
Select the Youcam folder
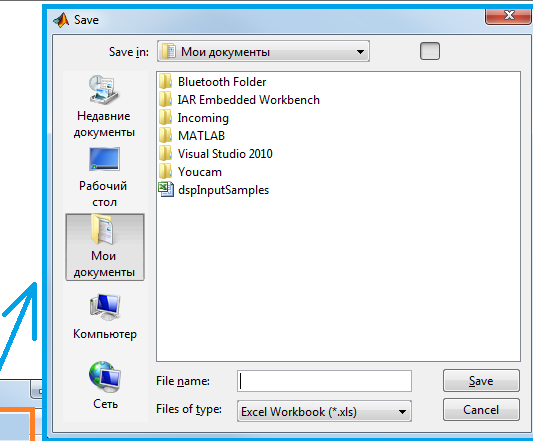[190, 172]
